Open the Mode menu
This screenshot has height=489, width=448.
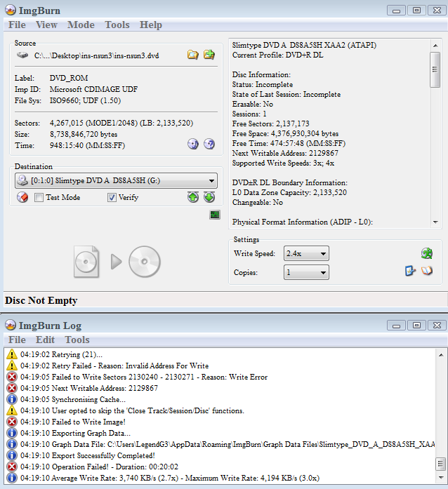coord(81,25)
